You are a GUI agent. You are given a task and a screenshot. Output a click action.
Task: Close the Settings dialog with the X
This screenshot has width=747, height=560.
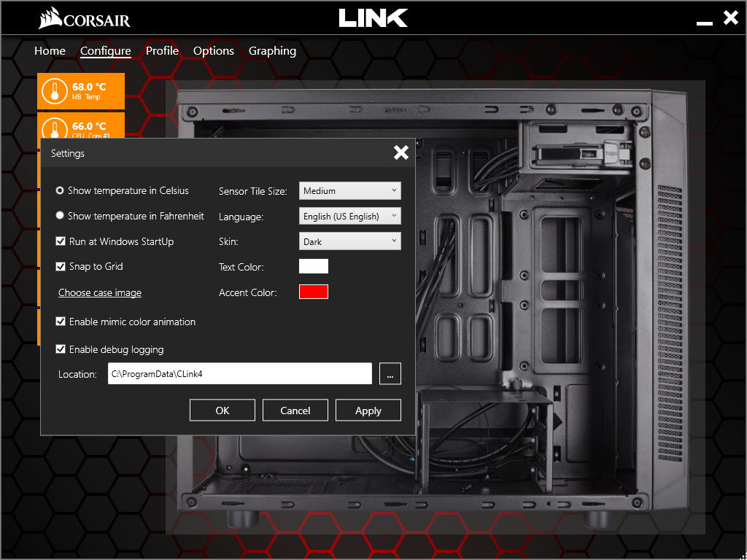[401, 152]
